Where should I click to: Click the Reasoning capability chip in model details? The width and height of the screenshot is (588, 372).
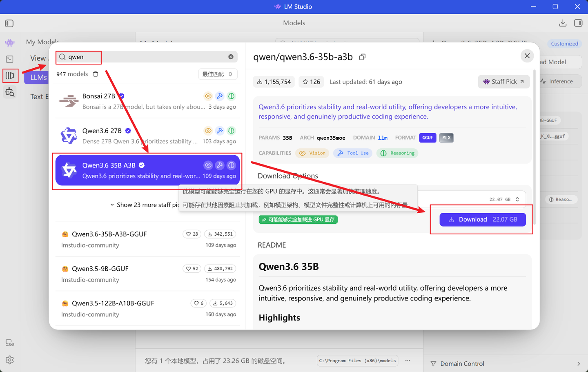(397, 153)
